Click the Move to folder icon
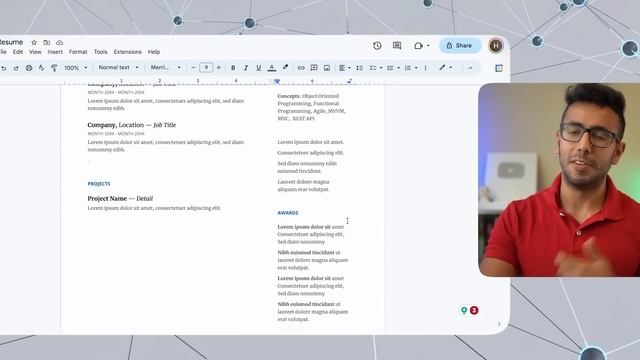 (x=47, y=42)
